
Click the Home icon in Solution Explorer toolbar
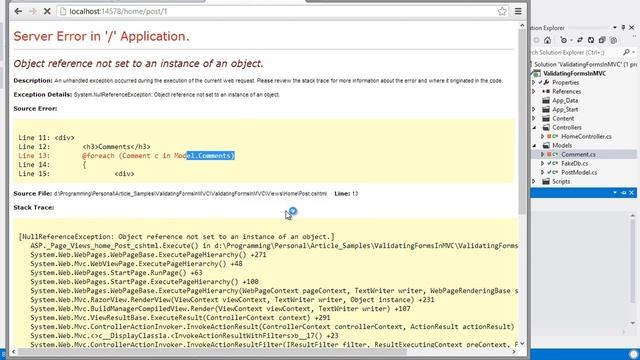pos(547,40)
